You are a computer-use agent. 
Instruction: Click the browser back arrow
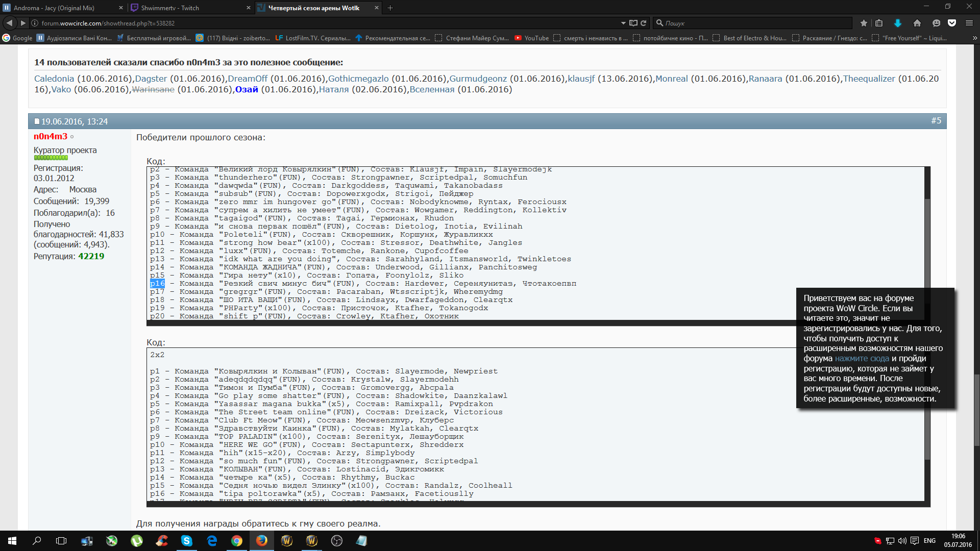9,23
